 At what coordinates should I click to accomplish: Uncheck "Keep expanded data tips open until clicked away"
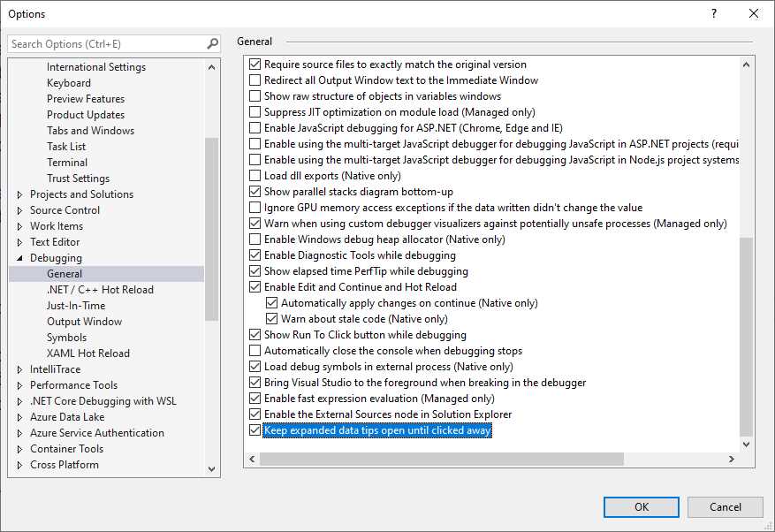[255, 429]
